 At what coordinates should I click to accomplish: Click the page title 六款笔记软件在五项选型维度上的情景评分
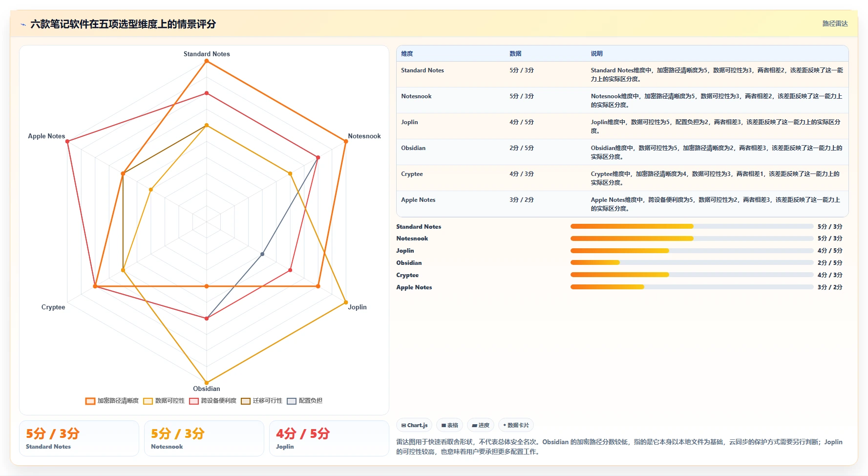[123, 24]
